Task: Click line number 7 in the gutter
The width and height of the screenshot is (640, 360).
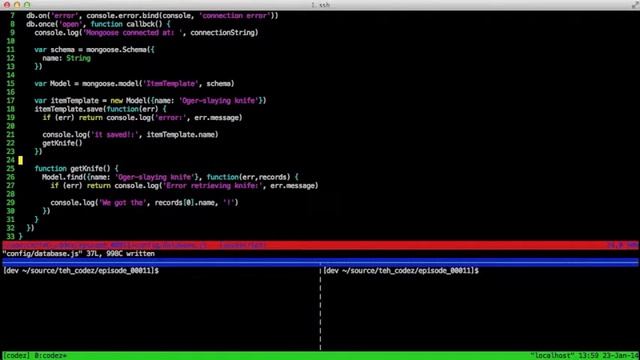Action: (x=12, y=16)
